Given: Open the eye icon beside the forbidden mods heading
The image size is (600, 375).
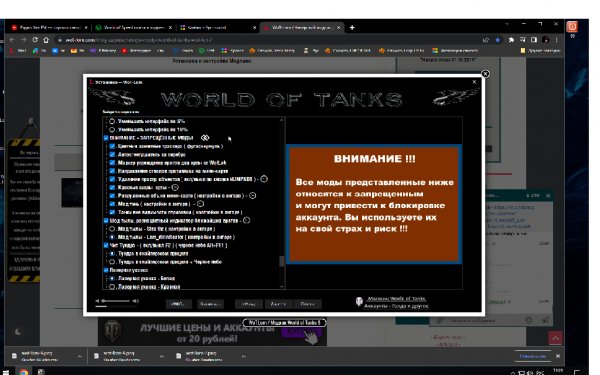Looking at the screenshot, I should (x=205, y=138).
